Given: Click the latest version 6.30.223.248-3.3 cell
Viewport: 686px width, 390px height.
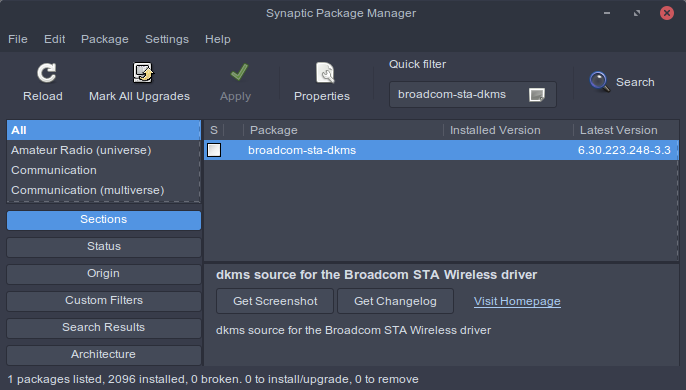Looking at the screenshot, I should coord(624,150).
